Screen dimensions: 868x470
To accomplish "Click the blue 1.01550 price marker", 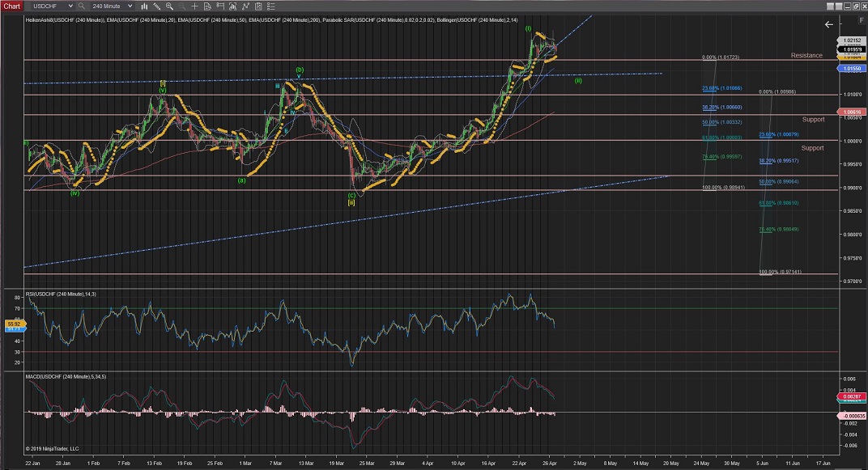I will pyautogui.click(x=852, y=69).
